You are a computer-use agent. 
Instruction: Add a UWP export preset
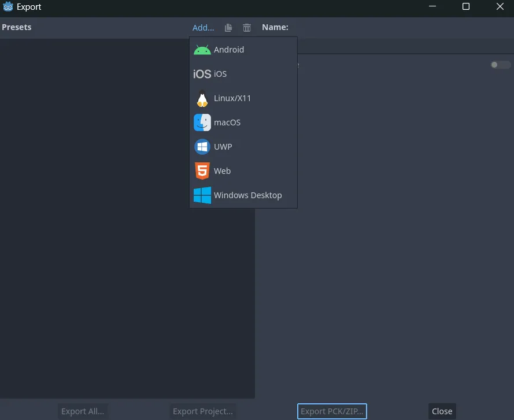(243, 147)
